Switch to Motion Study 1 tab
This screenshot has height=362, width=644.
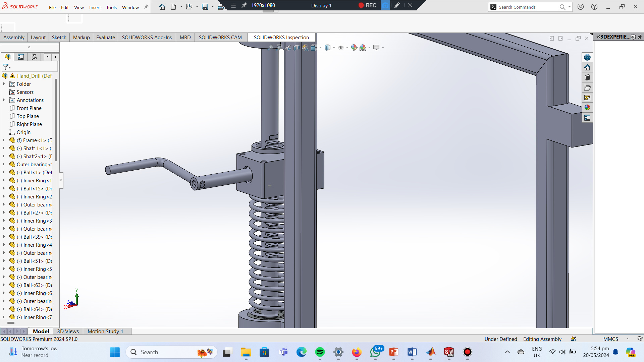[105, 331]
